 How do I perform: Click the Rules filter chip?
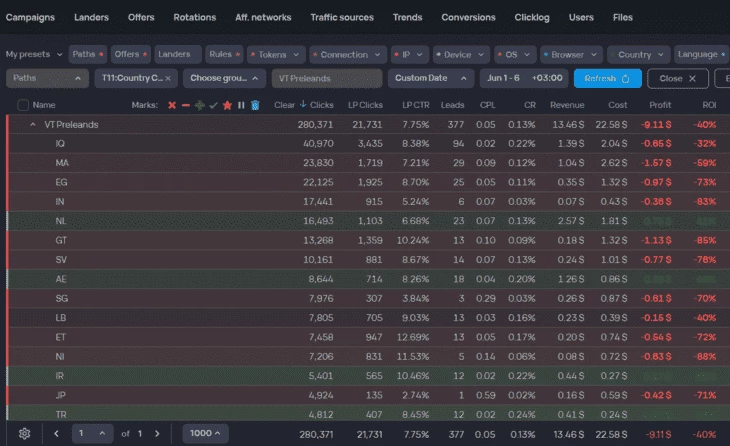pyautogui.click(x=224, y=54)
